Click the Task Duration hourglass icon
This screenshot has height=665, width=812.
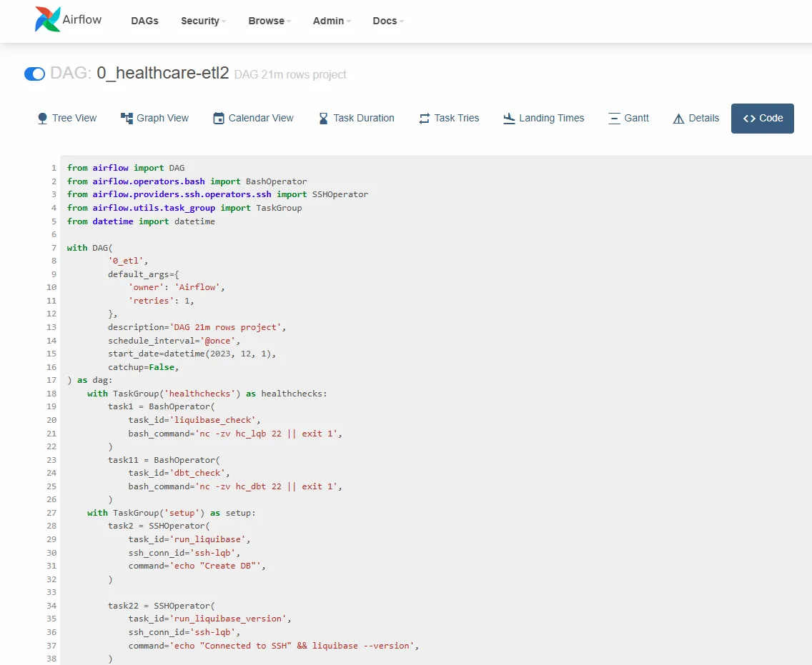click(x=323, y=119)
